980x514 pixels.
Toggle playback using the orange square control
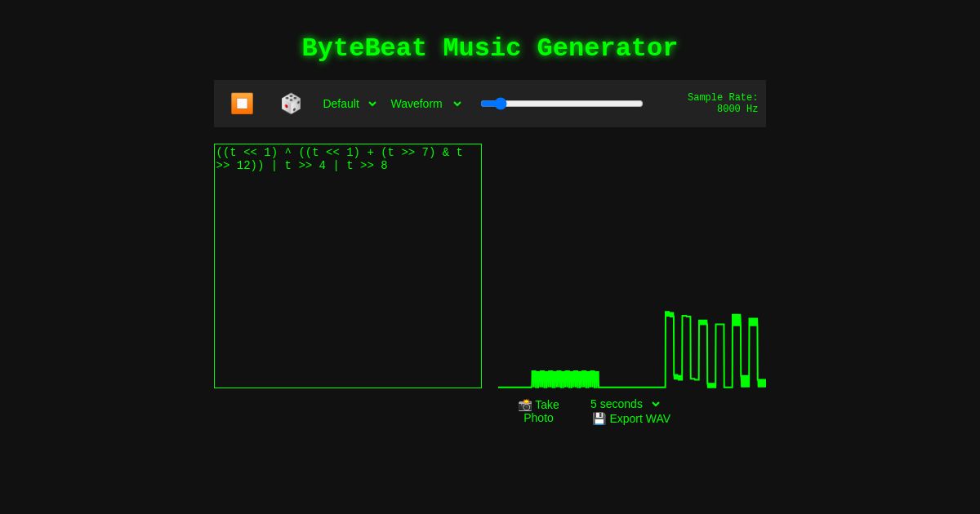[x=242, y=104]
